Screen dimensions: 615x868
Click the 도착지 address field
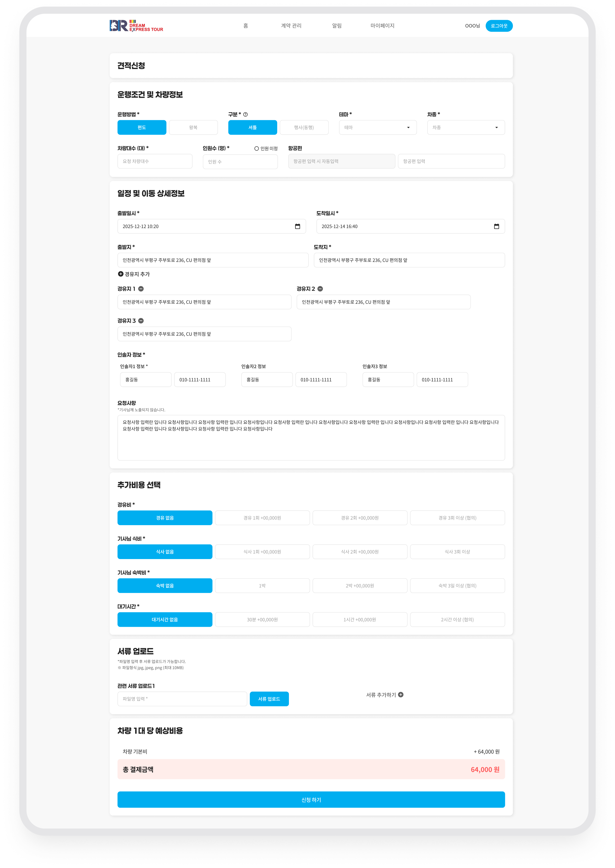pos(409,260)
